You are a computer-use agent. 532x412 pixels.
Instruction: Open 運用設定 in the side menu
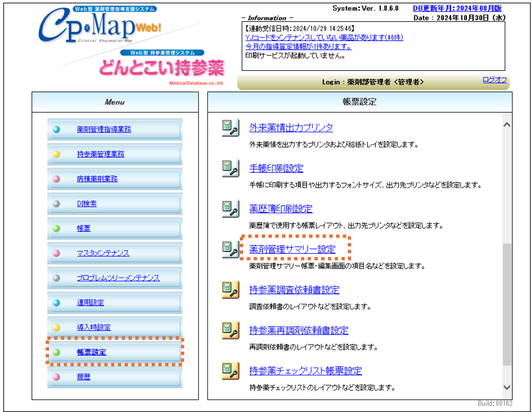point(90,303)
